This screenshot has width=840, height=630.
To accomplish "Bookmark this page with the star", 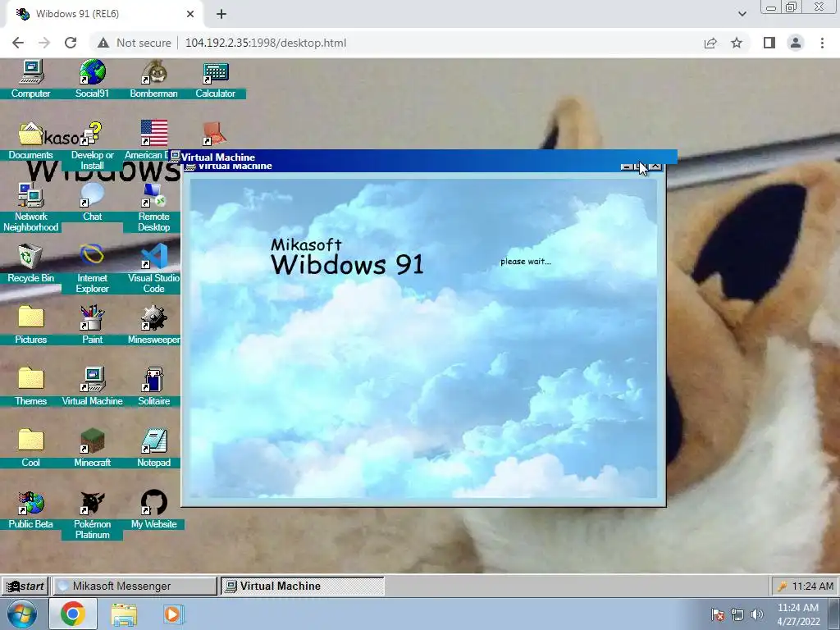I will tap(737, 43).
